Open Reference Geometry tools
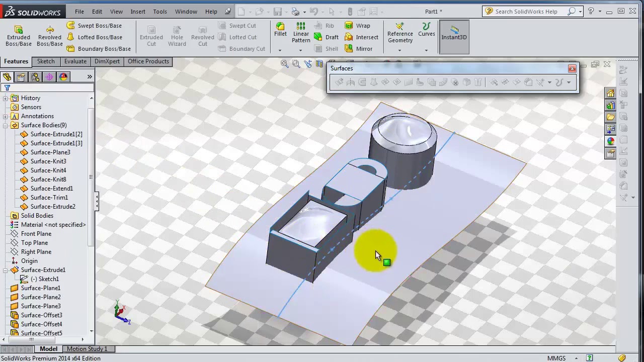 coord(400,33)
